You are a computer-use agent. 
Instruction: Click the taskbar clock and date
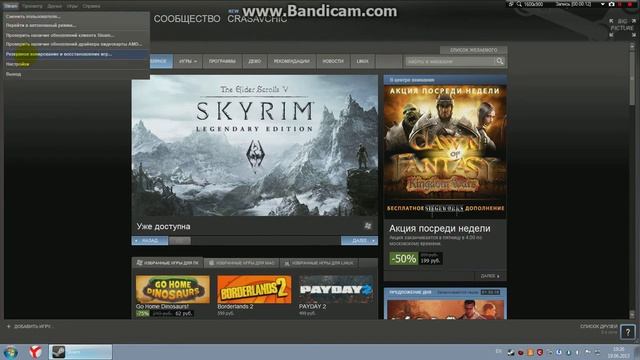tap(618, 352)
